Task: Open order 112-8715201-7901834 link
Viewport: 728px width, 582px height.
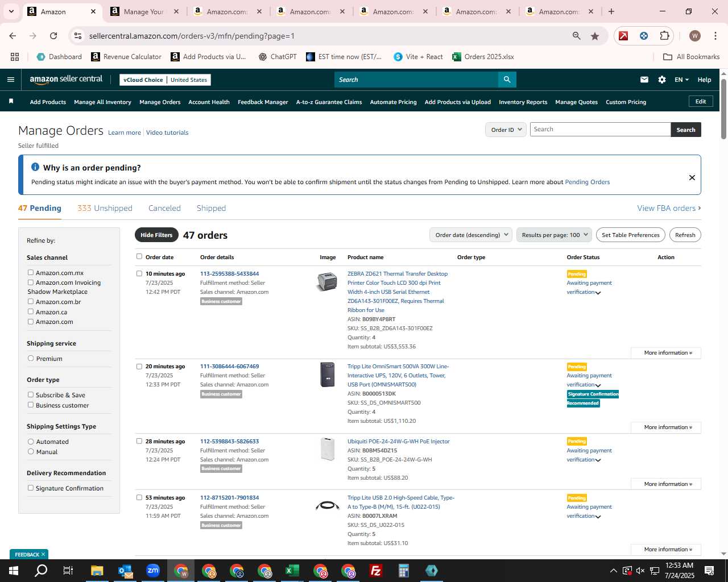Action: coord(229,497)
